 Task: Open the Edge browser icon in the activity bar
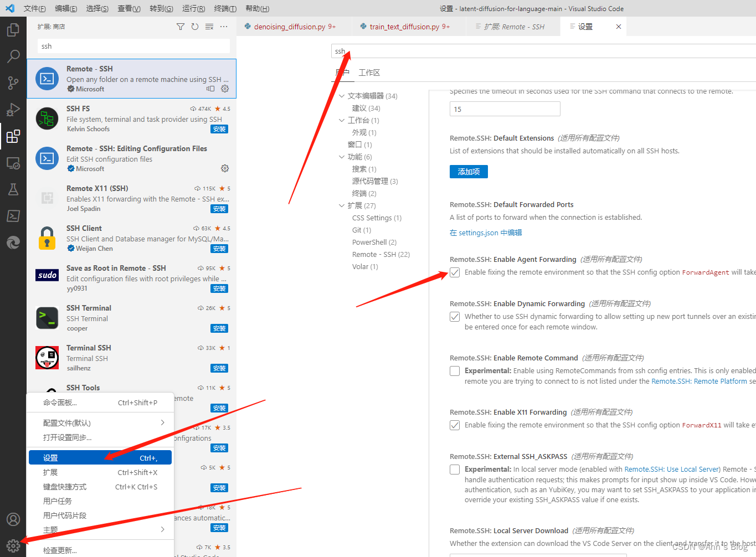tap(13, 243)
